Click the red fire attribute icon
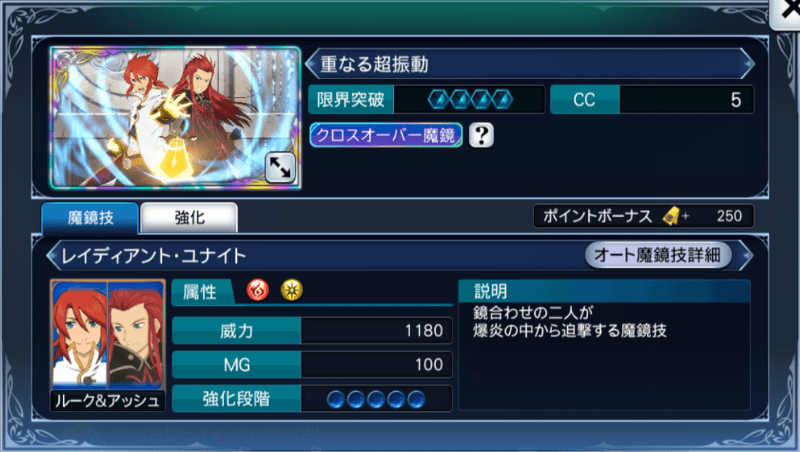 coord(258,290)
